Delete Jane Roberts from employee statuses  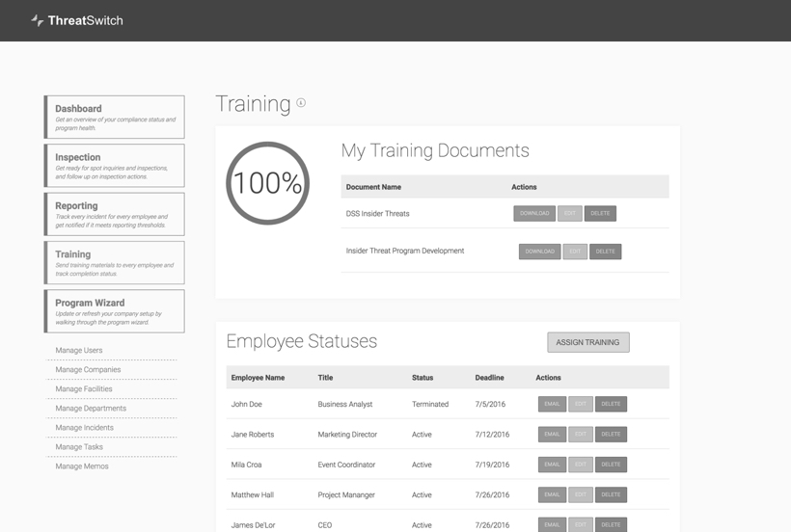611,435
